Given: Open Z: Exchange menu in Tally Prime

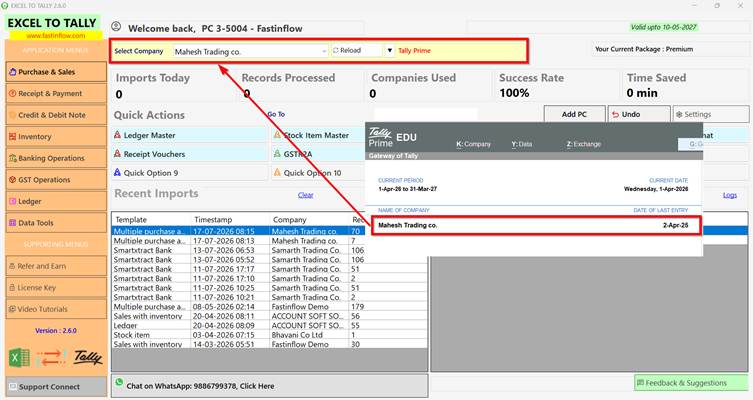Looking at the screenshot, I should (583, 144).
